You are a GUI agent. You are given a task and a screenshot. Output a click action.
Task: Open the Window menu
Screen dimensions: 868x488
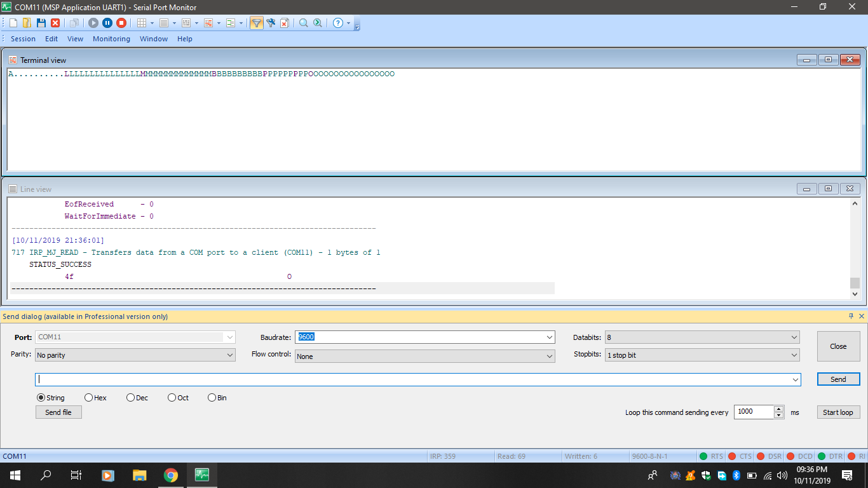pyautogui.click(x=154, y=39)
